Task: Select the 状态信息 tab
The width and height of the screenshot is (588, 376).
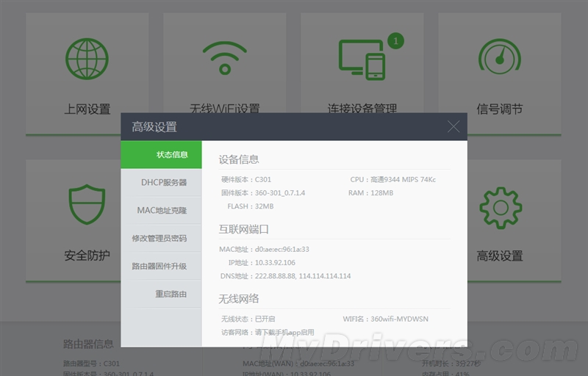Action: (x=161, y=154)
